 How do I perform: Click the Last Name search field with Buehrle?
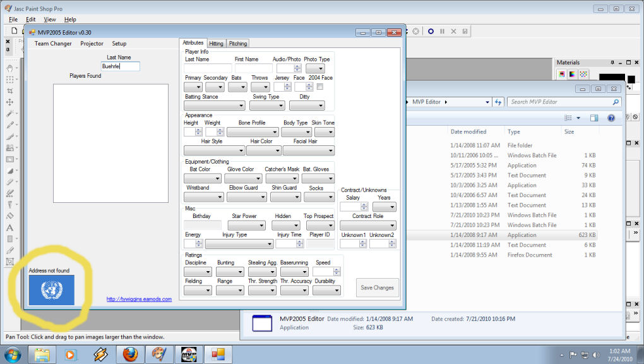[121, 66]
